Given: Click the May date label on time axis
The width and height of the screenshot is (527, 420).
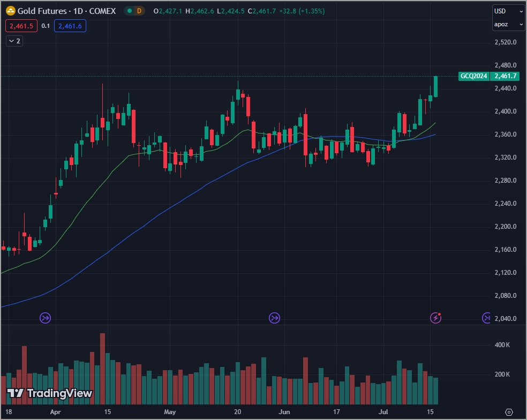Looking at the screenshot, I should click(x=170, y=412).
